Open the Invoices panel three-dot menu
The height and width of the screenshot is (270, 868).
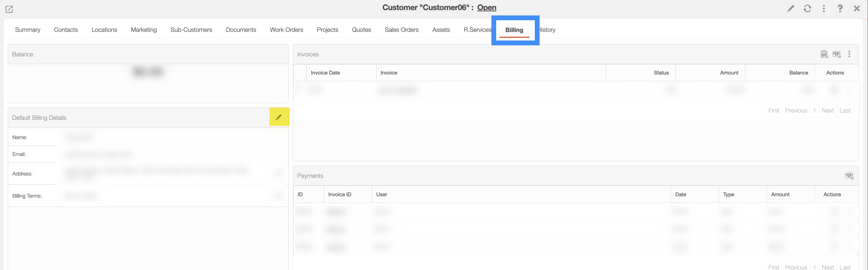(849, 54)
